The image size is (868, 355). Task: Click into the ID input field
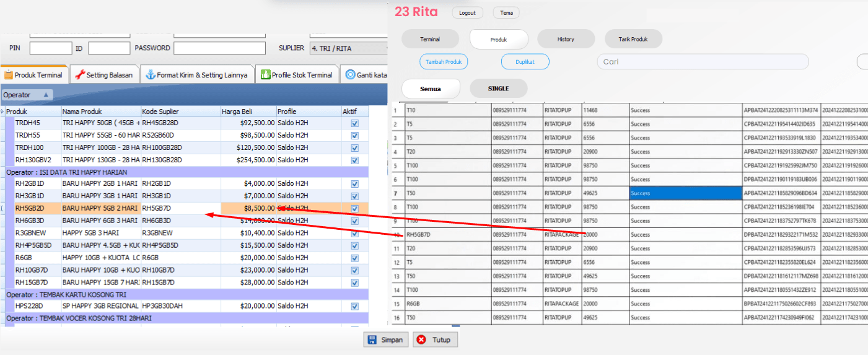(x=109, y=48)
